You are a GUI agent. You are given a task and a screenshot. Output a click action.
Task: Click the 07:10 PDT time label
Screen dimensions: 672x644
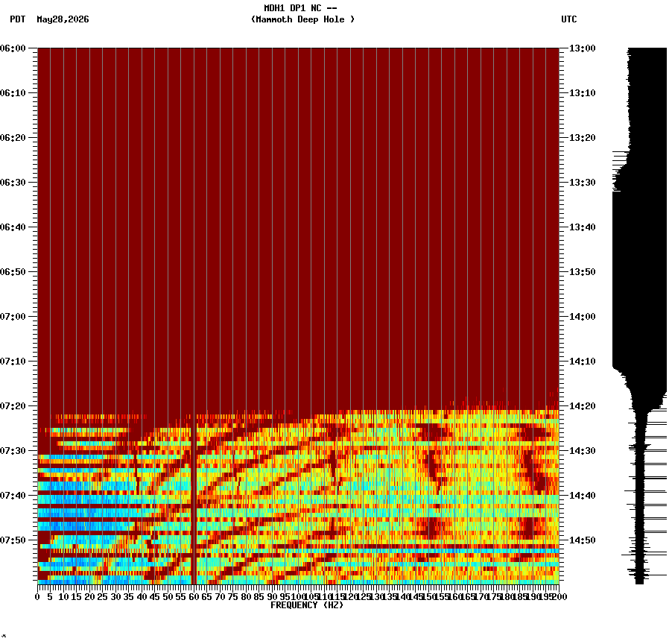pos(13,362)
